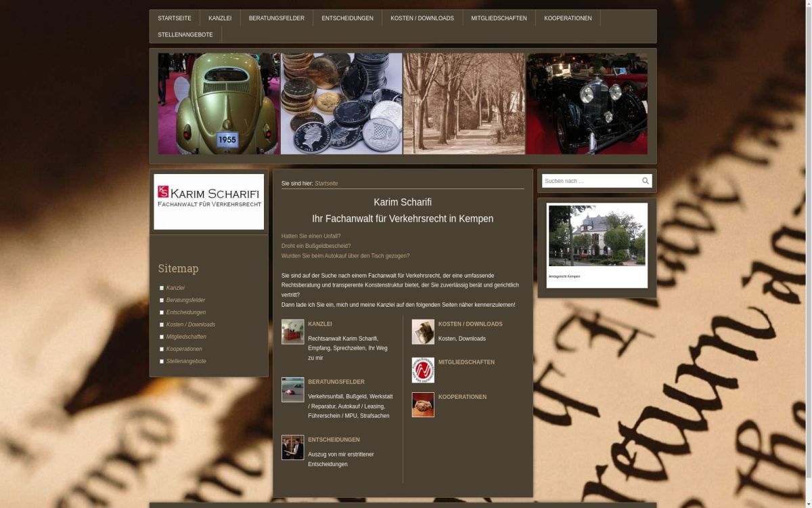
Task: Click the search magnifier icon
Action: point(645,181)
